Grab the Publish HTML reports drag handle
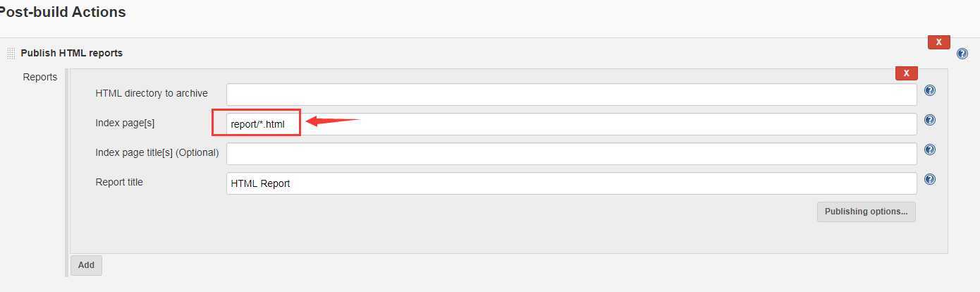980x292 pixels. tap(11, 54)
